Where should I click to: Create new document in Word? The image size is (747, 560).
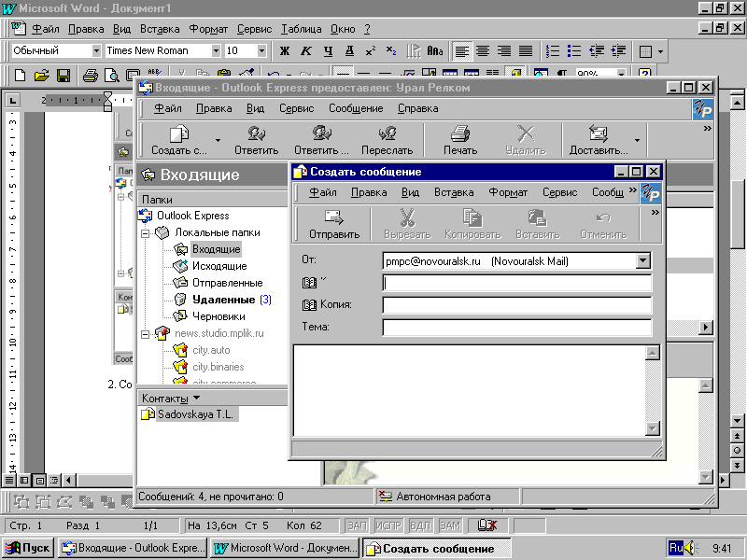(x=20, y=76)
